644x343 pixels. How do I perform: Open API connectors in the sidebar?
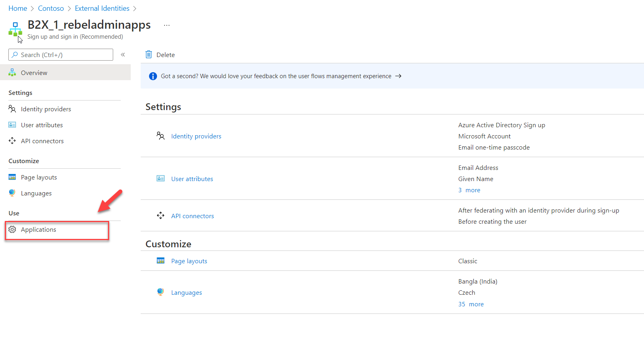(x=42, y=141)
